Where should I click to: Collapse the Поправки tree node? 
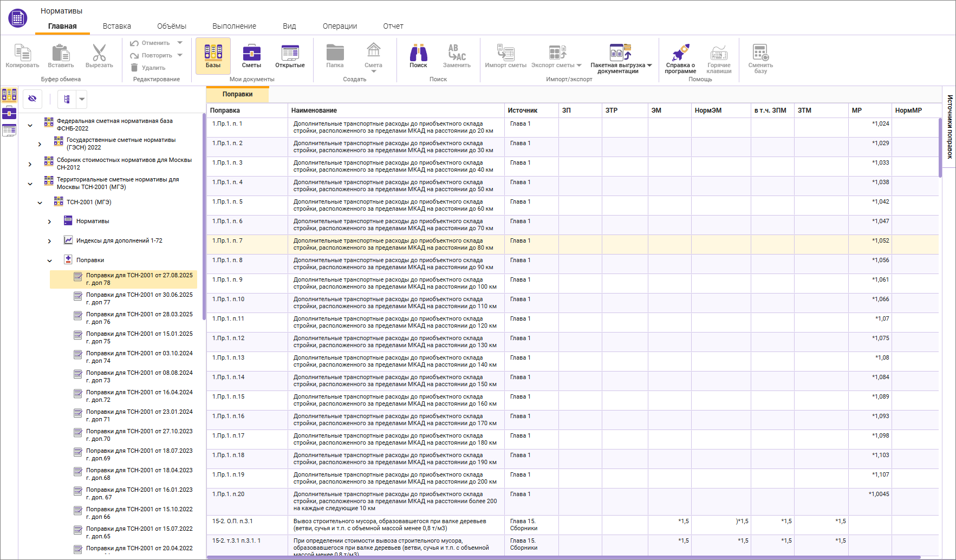[x=49, y=261]
